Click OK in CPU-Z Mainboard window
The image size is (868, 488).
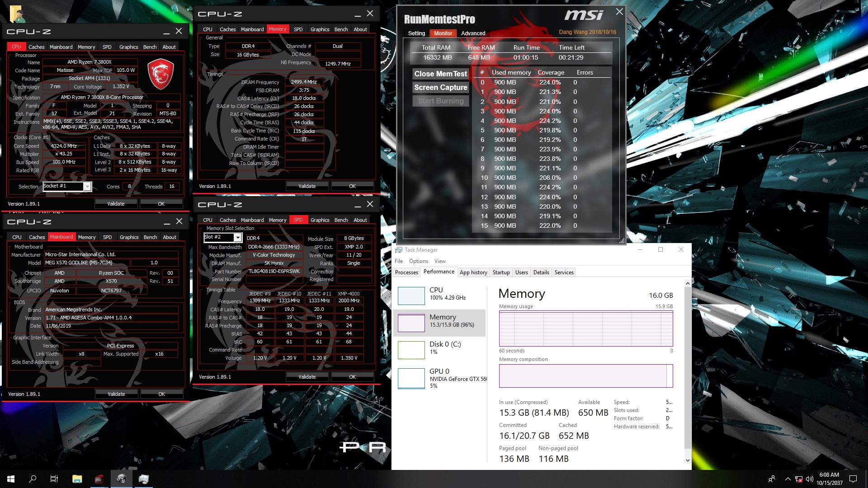[x=161, y=394]
